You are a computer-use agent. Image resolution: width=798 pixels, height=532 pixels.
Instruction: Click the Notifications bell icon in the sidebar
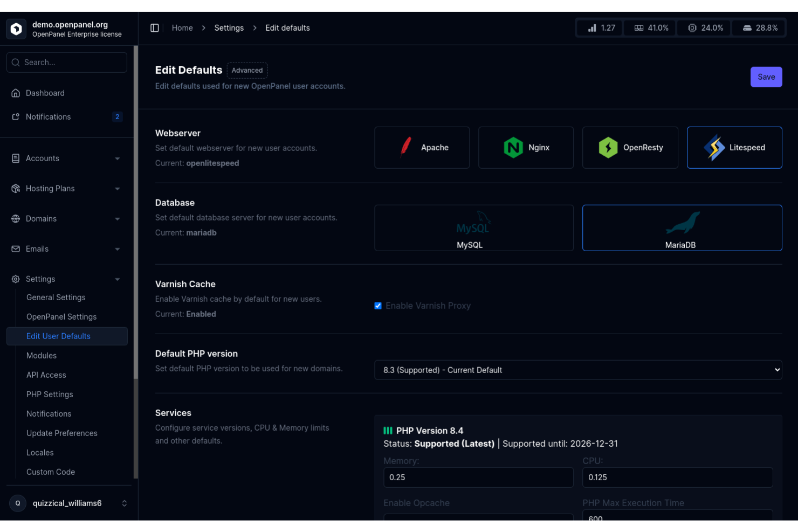[16, 117]
